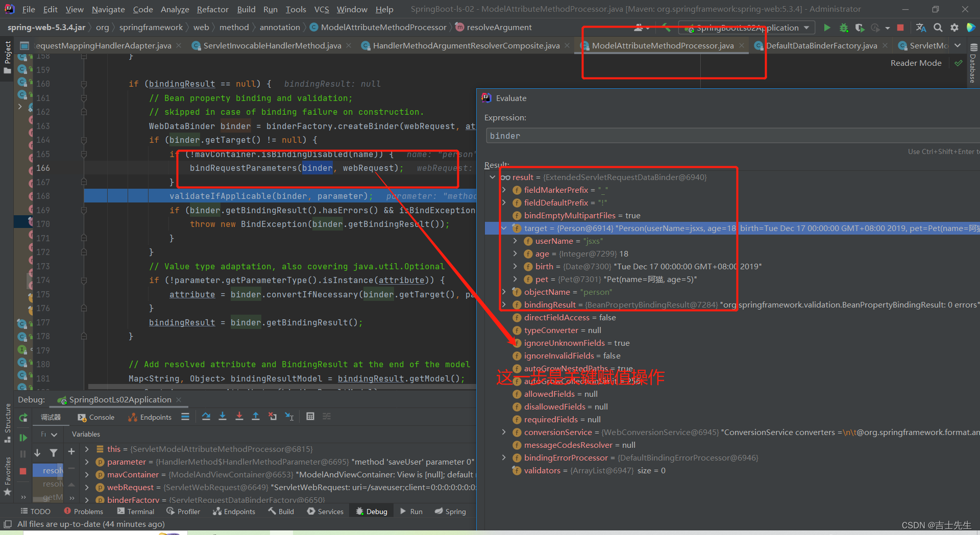Open Search Everywhere with the magnifier icon
980x535 pixels.
pos(938,28)
